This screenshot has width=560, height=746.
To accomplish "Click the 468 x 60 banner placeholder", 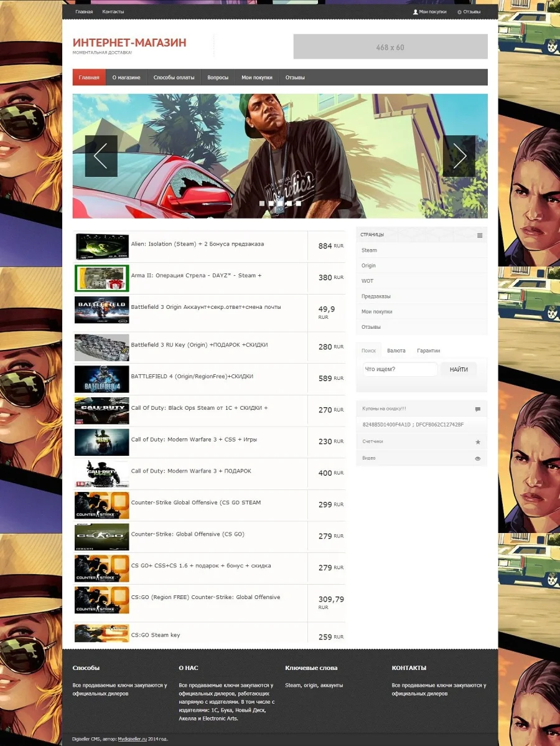I will click(390, 46).
